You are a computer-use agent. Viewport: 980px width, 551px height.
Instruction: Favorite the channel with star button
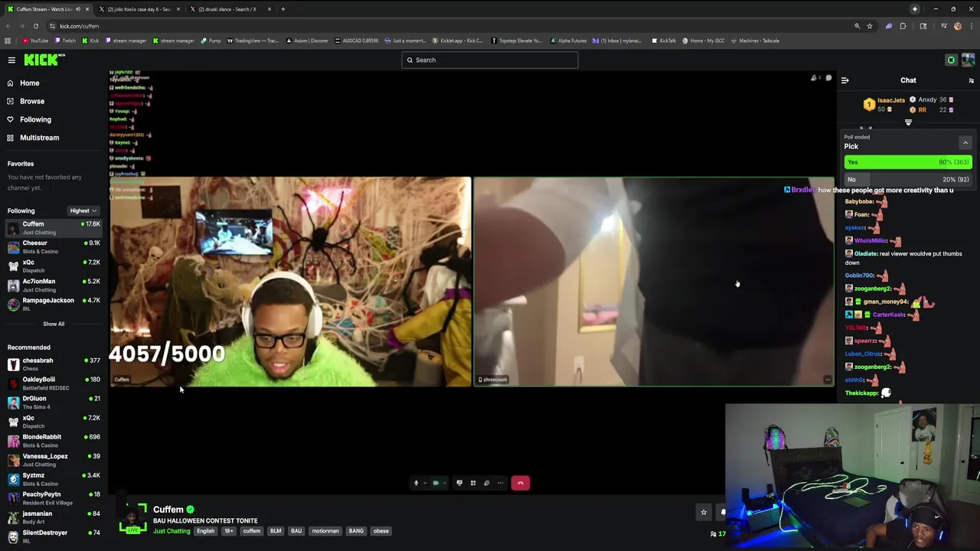tap(704, 512)
